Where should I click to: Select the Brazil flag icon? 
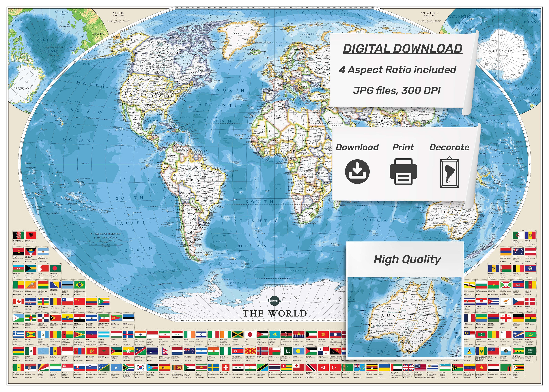point(80,285)
